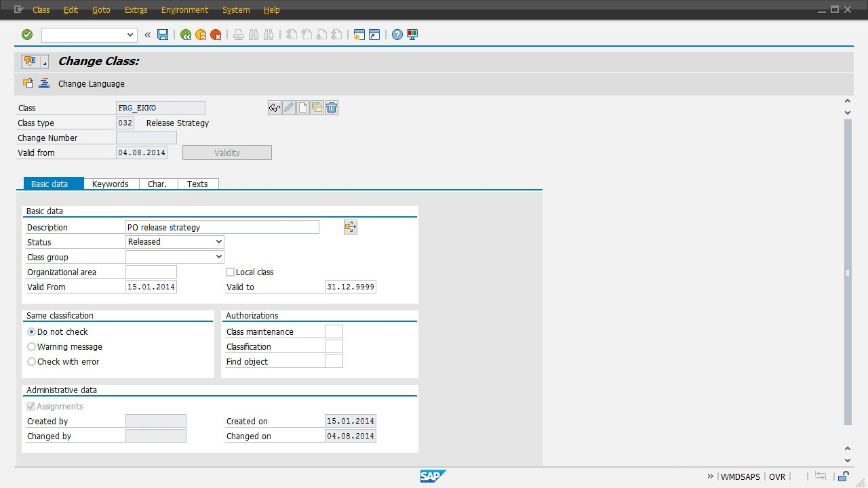Click the Save diskette icon
This screenshot has width=868, height=488.
[163, 35]
